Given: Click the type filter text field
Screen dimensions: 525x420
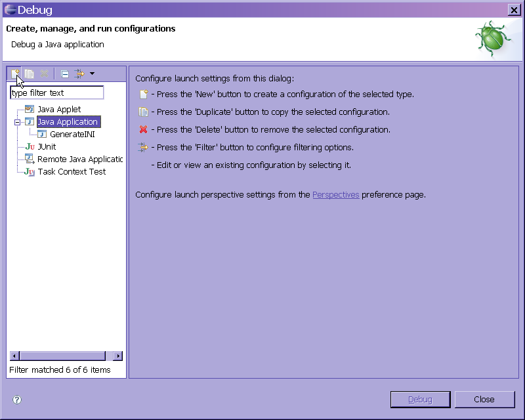Looking at the screenshot, I should pos(56,93).
